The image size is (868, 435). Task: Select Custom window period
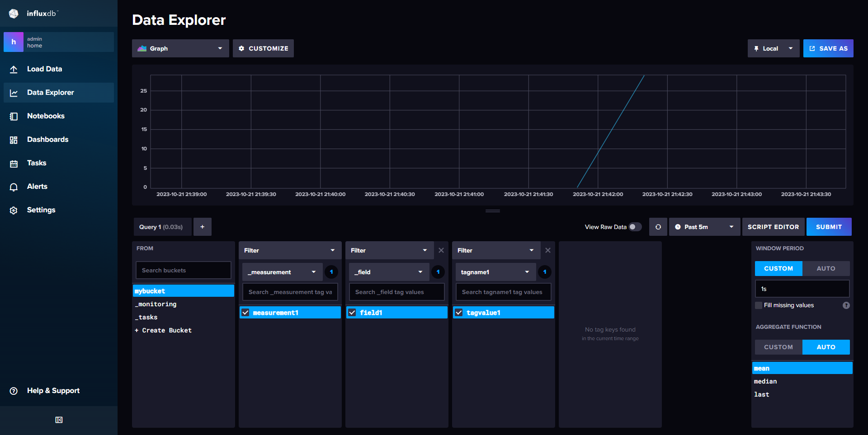(778, 268)
